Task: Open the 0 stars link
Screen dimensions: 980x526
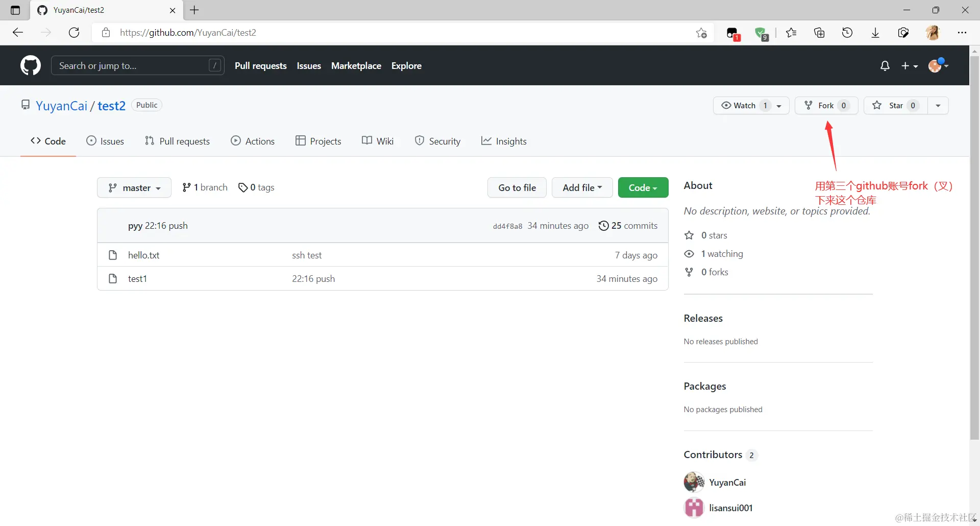Action: click(706, 235)
